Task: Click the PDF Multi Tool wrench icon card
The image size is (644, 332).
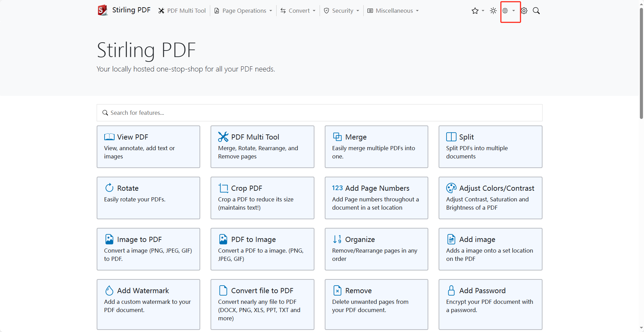Action: [223, 137]
